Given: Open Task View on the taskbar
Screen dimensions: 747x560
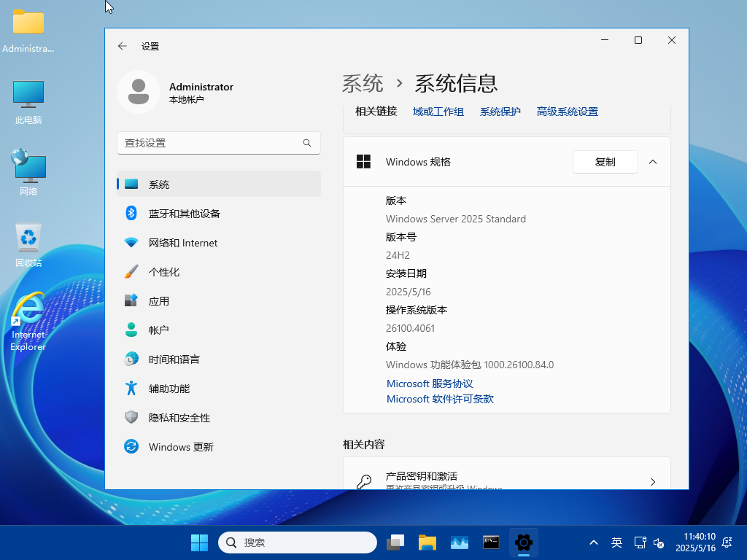Looking at the screenshot, I should click(395, 542).
